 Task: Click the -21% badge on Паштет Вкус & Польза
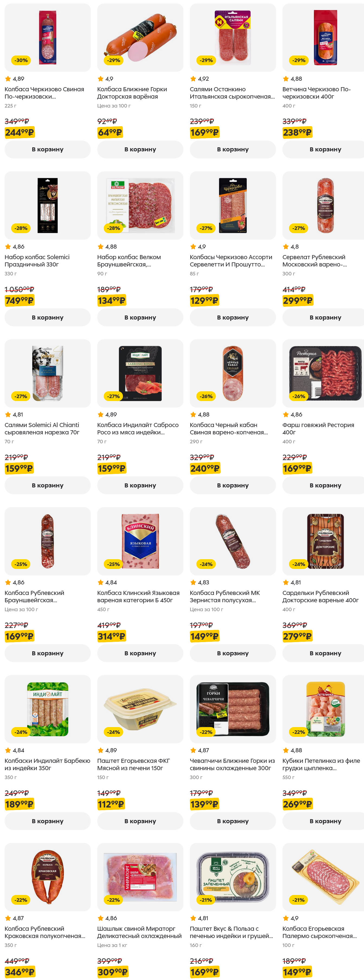coord(206,900)
